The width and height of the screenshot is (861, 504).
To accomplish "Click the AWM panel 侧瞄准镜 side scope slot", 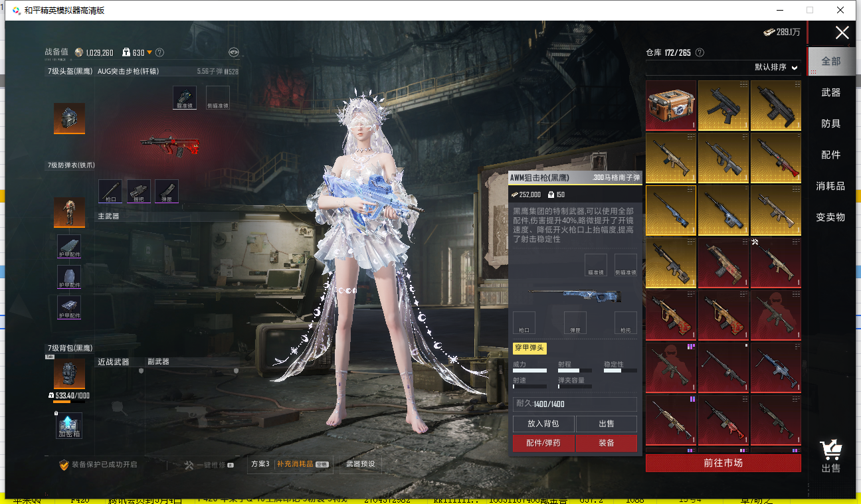I will [x=626, y=265].
